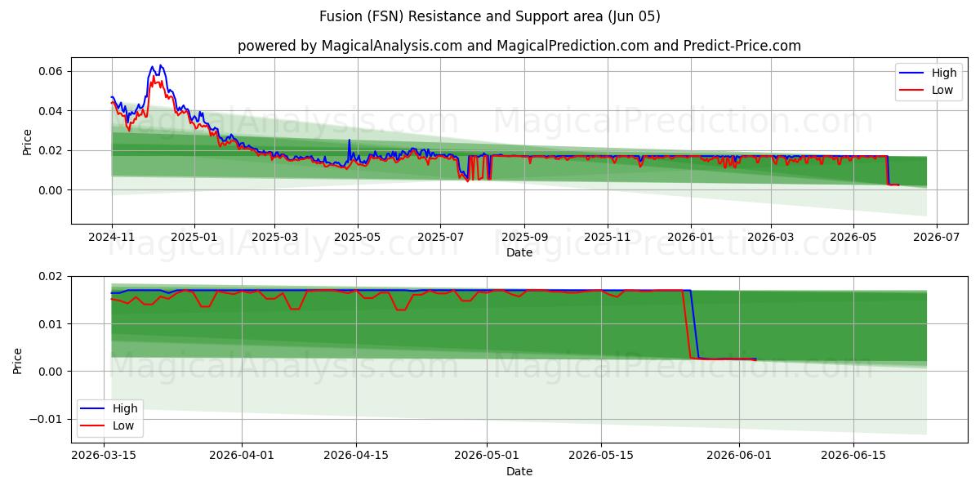Image resolution: width=980 pixels, height=490 pixels.
Task: Click the '0.01' y-axis tick on the bottom chart
Action: (53, 324)
